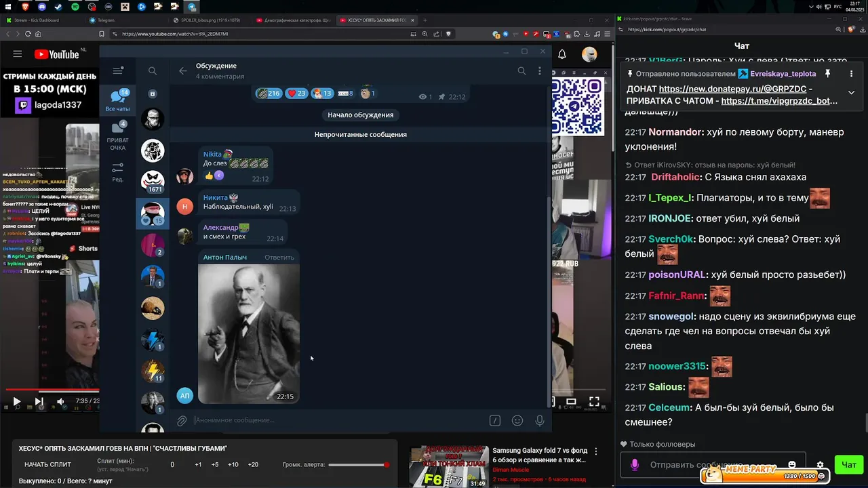Skip to next YouTube video

[39, 401]
